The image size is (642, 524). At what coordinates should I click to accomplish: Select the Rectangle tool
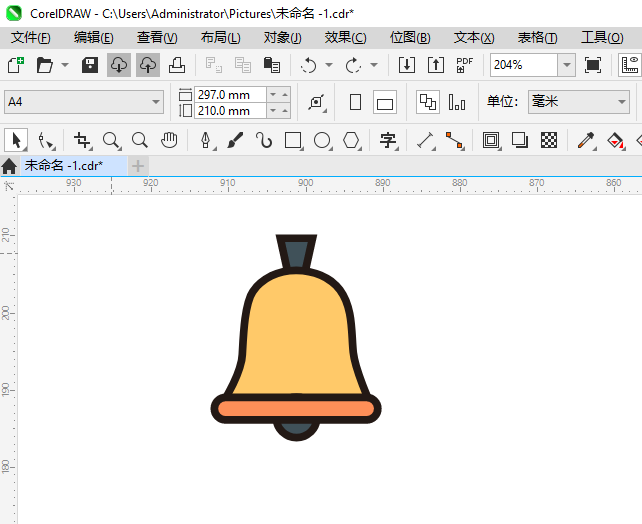pos(293,140)
